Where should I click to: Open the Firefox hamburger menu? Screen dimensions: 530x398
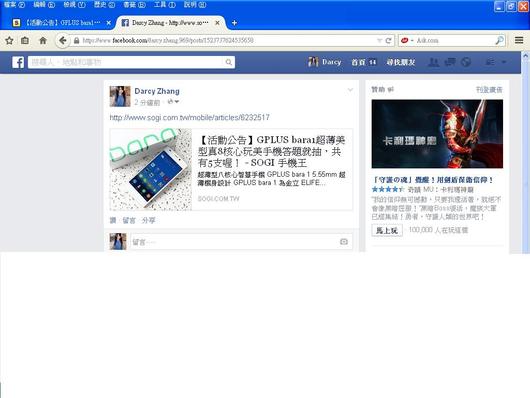tap(519, 40)
